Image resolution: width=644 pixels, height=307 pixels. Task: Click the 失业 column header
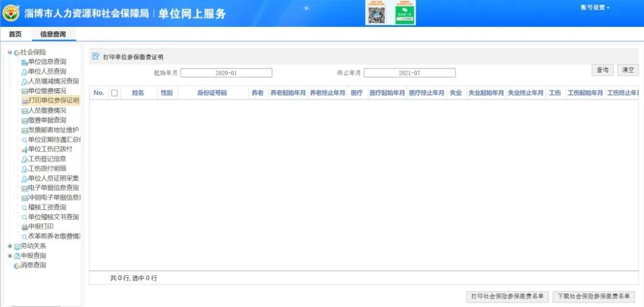pyautogui.click(x=456, y=93)
